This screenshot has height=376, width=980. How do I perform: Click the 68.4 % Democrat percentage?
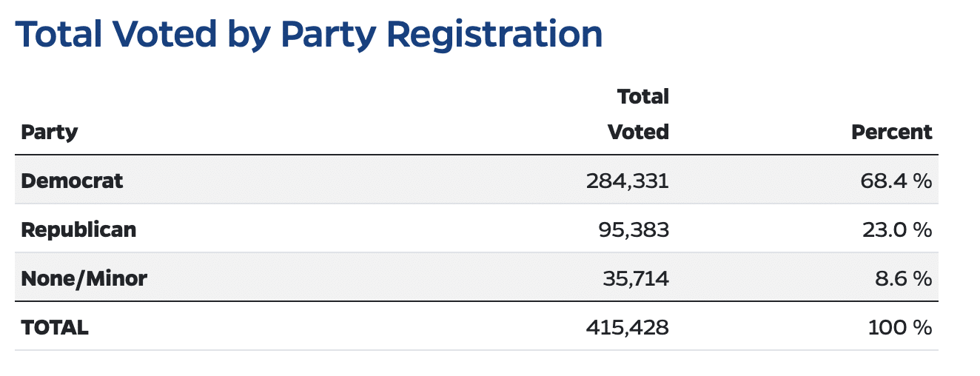(896, 181)
